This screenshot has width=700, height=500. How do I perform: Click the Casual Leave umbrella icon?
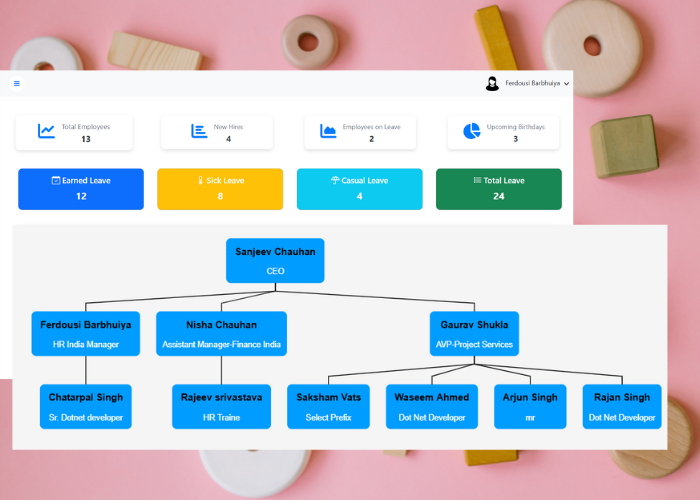click(x=335, y=180)
